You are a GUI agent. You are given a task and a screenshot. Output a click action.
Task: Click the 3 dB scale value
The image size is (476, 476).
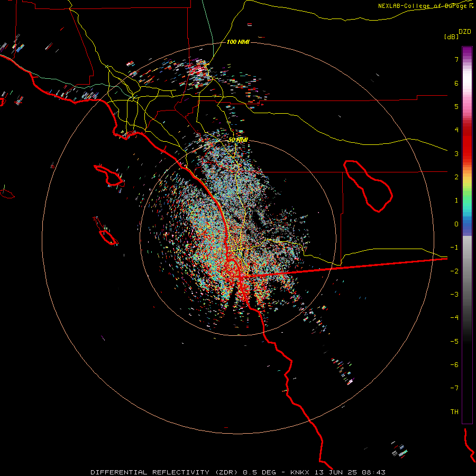point(456,153)
